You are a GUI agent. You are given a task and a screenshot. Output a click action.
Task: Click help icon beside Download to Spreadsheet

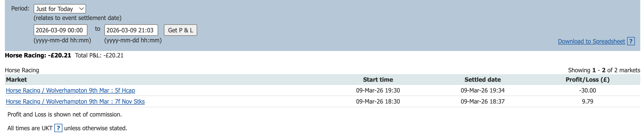point(631,41)
